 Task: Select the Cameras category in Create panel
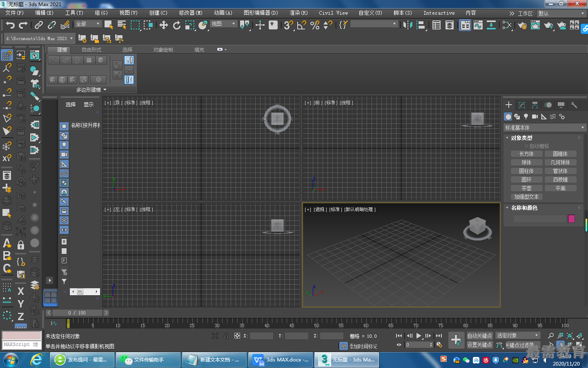[535, 117]
